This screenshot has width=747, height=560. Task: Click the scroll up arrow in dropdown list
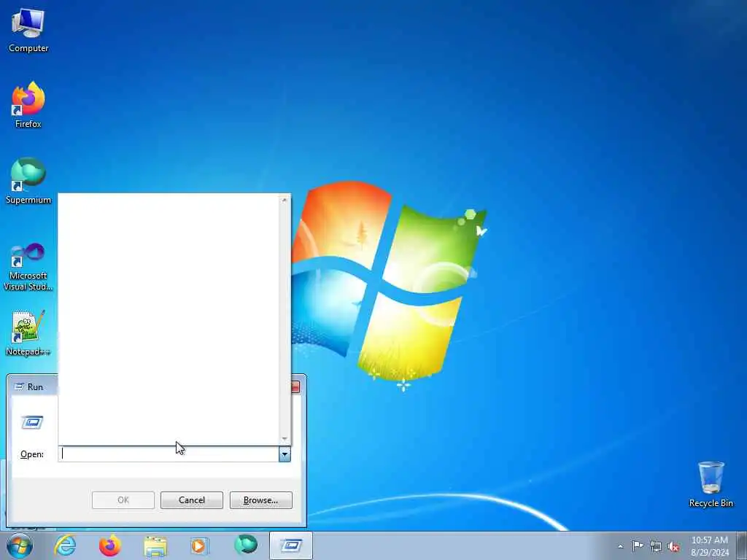(285, 200)
